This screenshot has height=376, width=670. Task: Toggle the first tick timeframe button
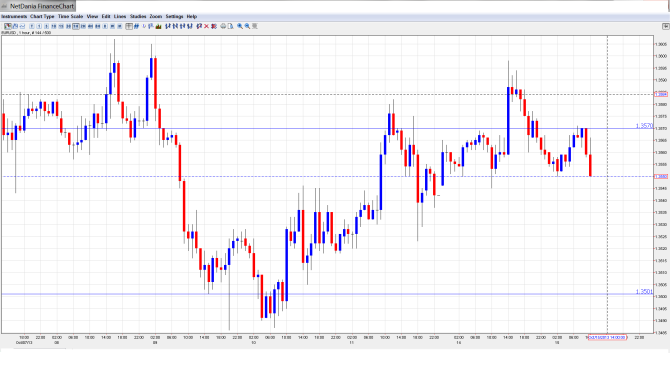click(31, 26)
